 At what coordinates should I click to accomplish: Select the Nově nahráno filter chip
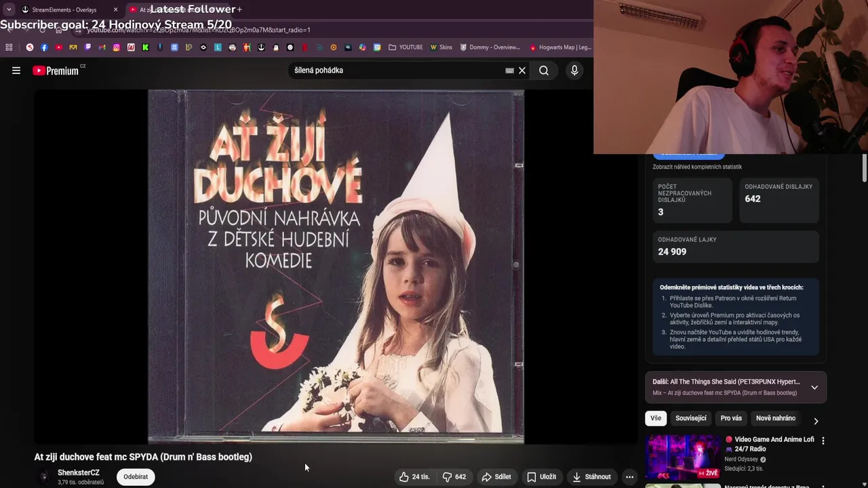pos(776,418)
